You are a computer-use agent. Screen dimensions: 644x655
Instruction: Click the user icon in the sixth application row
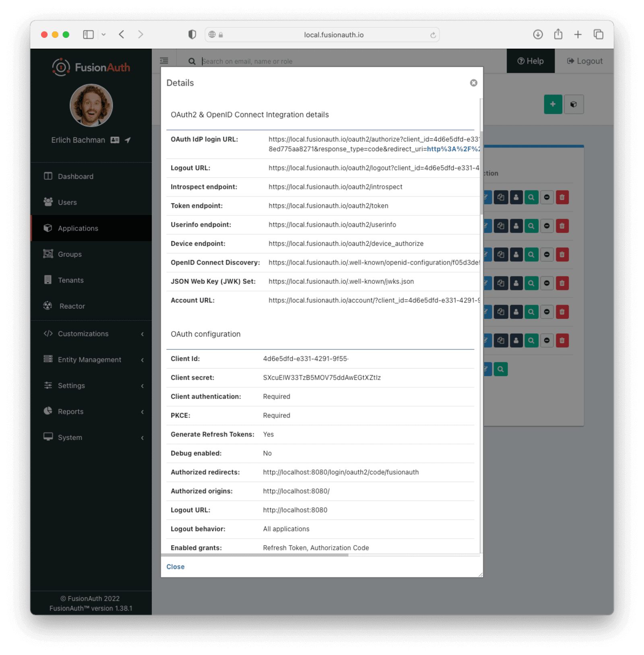[x=516, y=341]
